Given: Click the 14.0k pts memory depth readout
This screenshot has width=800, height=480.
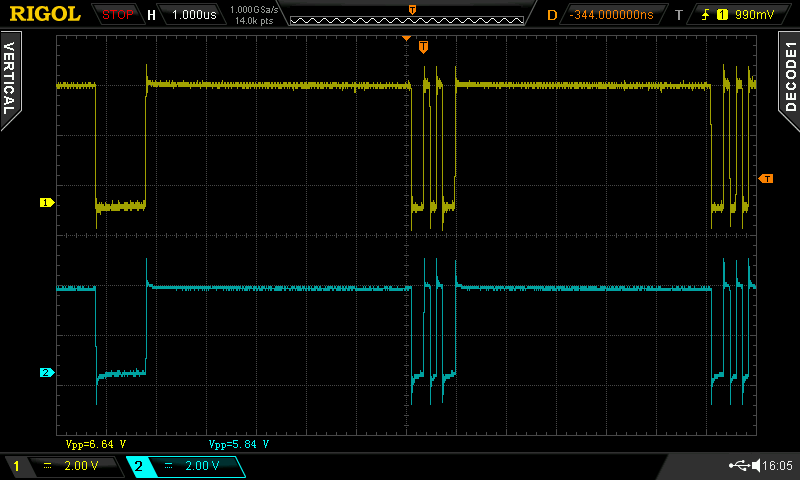Looking at the screenshot, I should point(254,21).
